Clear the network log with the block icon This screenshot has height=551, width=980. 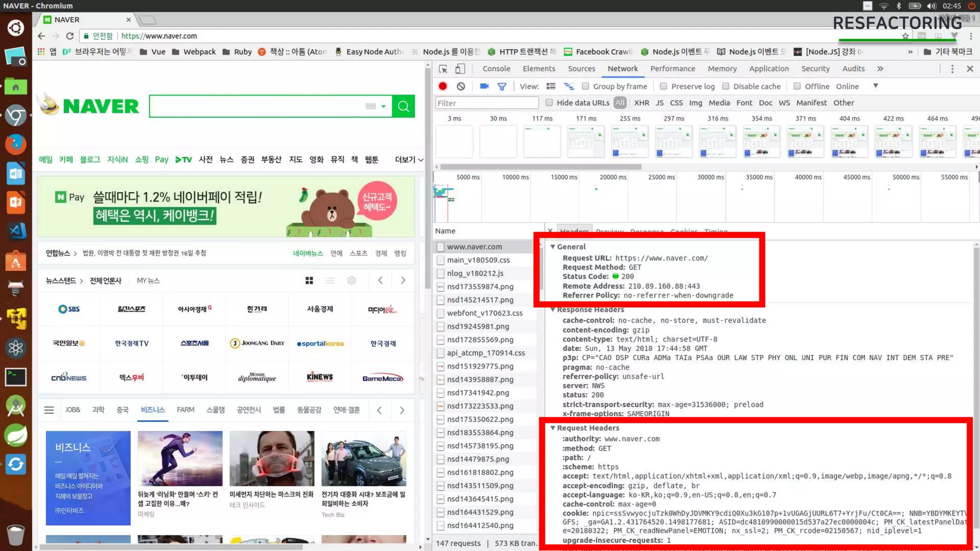pos(461,86)
